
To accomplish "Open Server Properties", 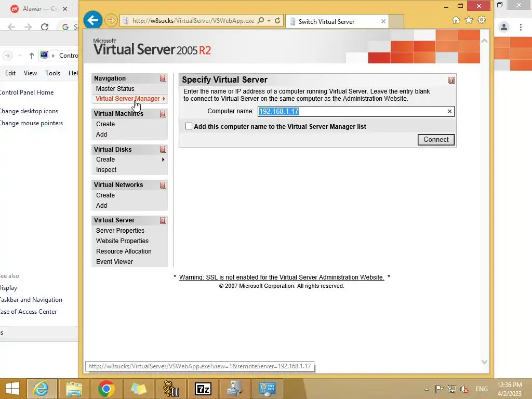I will pyautogui.click(x=120, y=231).
